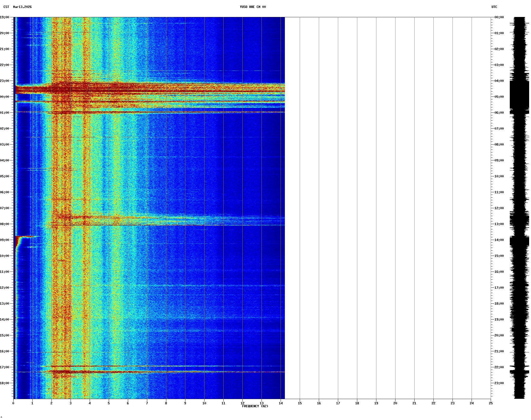Click the 06:00 UTC time tick label
Screen dimensions: 531x420
[499, 113]
